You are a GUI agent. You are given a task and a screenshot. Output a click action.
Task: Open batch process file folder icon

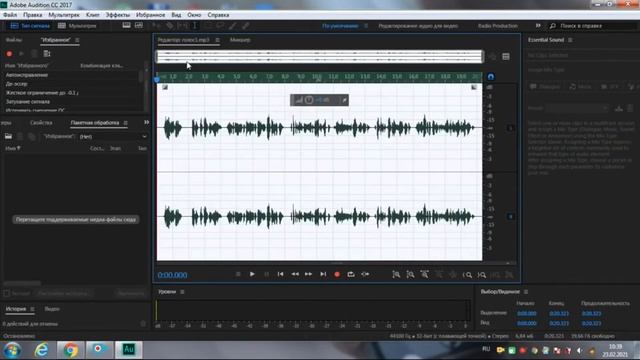point(8,136)
